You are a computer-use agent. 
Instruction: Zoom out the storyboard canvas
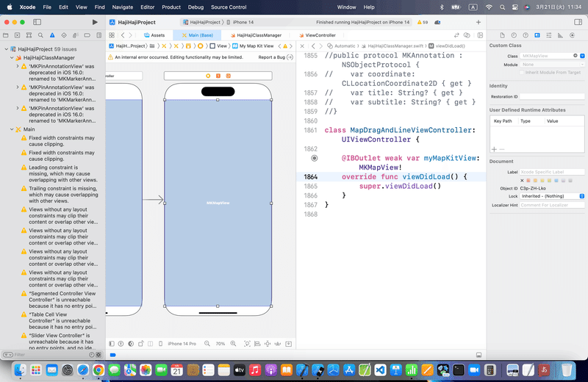tap(207, 343)
